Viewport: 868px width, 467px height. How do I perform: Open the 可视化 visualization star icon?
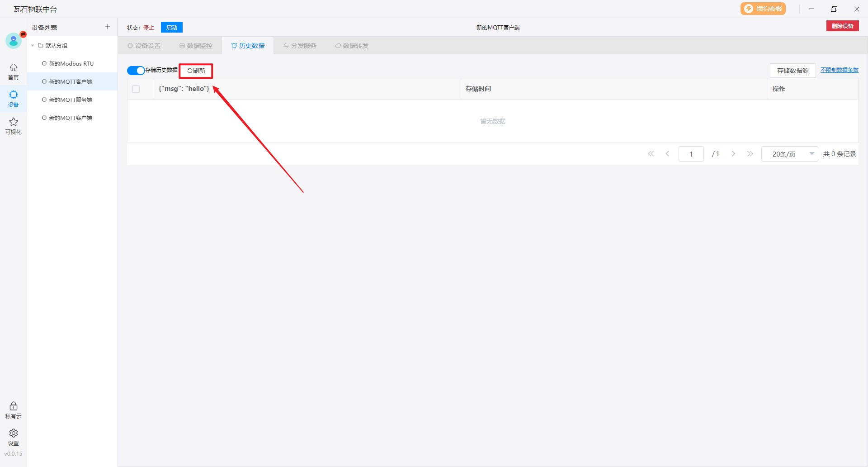14,126
